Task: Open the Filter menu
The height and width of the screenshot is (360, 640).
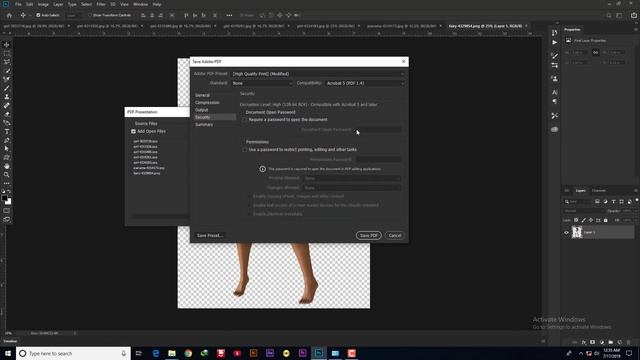Action: click(101, 4)
